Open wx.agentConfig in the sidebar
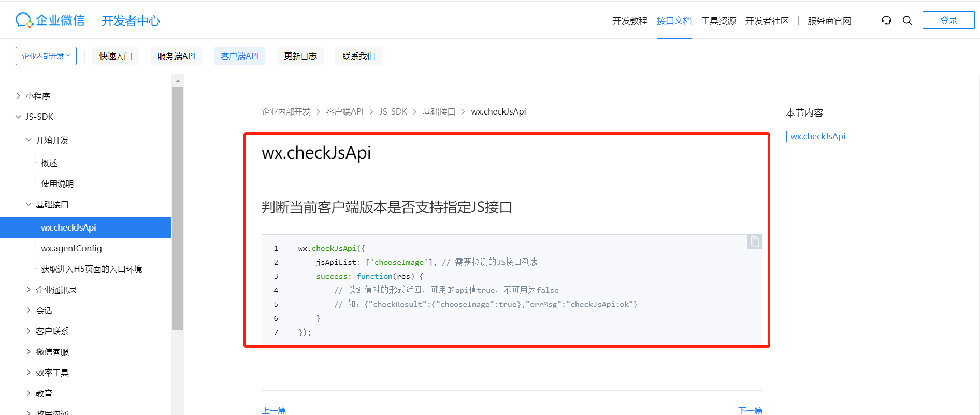The width and height of the screenshot is (980, 415). 71,248
